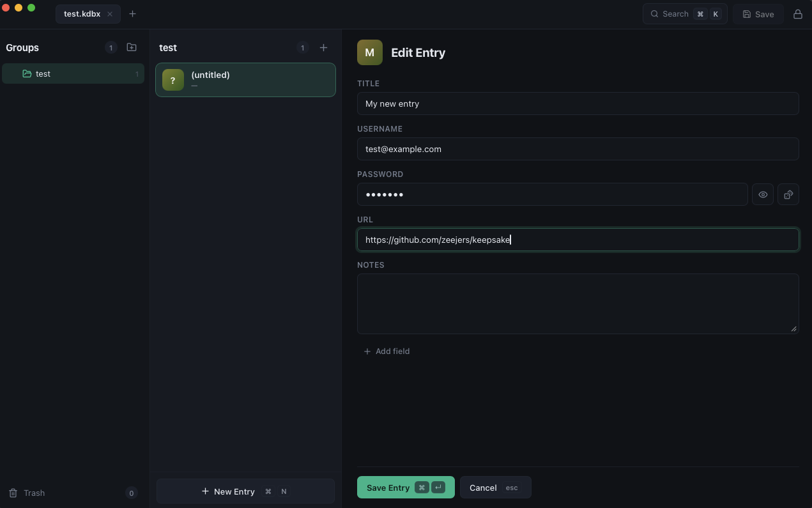Select the test.kdbx tab

[x=88, y=14]
